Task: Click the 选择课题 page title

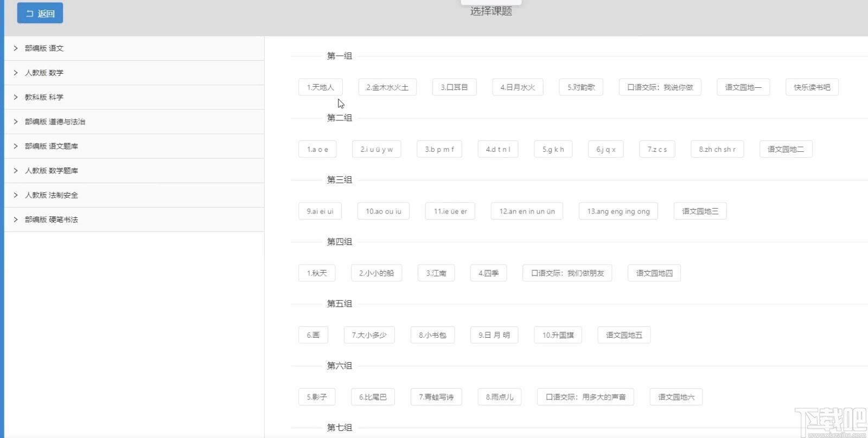Action: (491, 11)
